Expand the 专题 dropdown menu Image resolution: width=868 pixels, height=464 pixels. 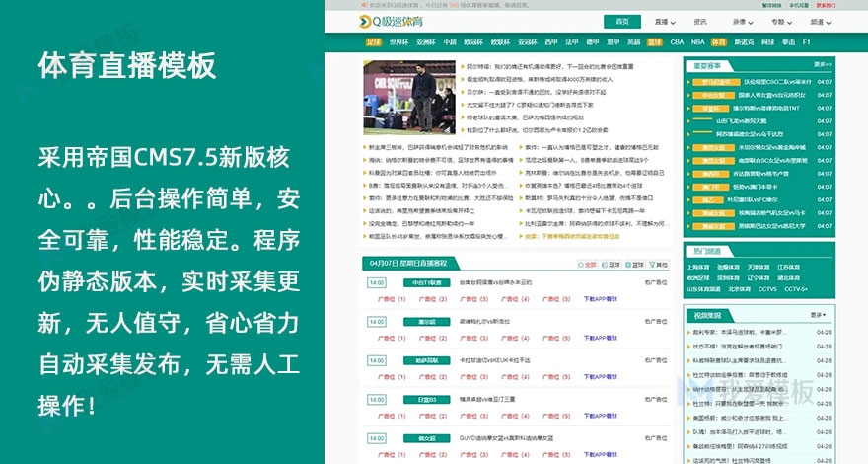pos(781,22)
